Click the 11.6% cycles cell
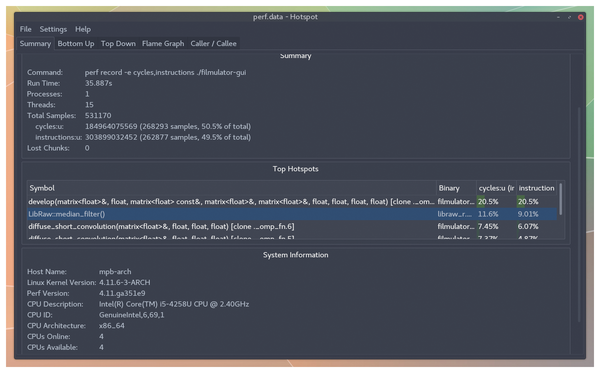The width and height of the screenshot is (600, 373). pos(496,214)
